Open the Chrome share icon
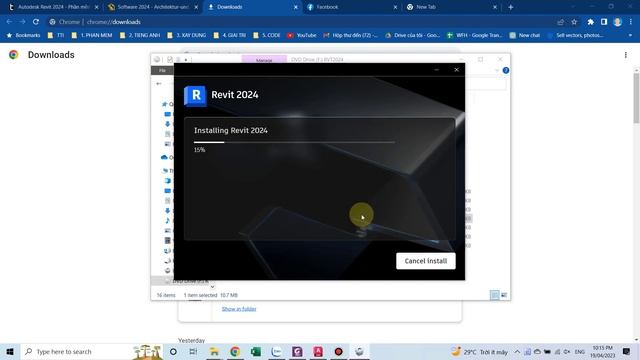The width and height of the screenshot is (640, 360). coord(561,22)
